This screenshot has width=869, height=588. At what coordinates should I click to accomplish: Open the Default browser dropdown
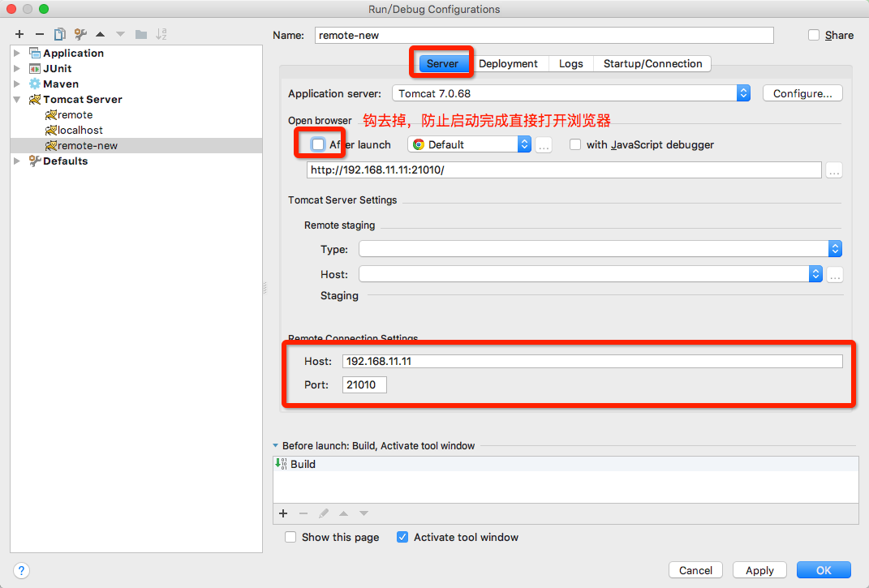(470, 144)
